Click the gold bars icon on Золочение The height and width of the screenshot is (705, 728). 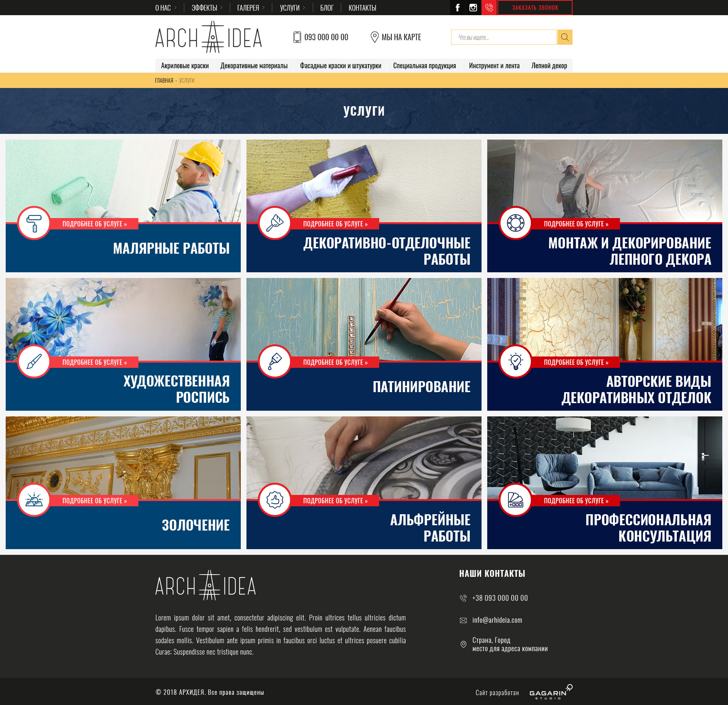point(34,500)
